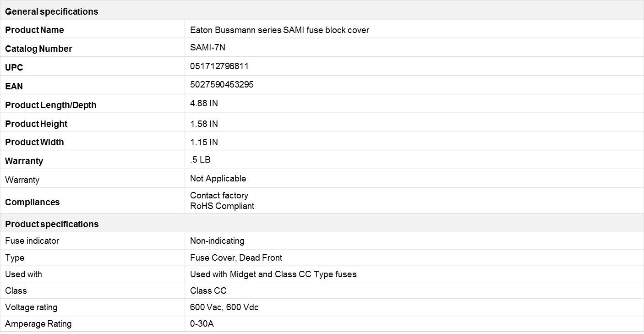Screen dimensions: 644x334
Task: Select the 'Voltage rating' label
Action: (x=31, y=307)
